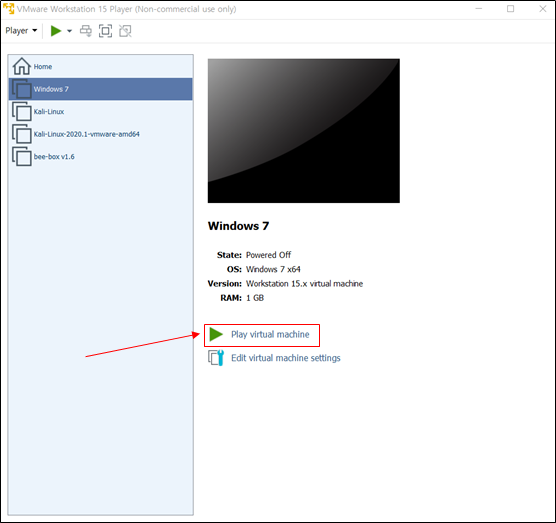This screenshot has width=556, height=523.
Task: Select bee-box v1.6 virtual machine
Action: click(x=101, y=157)
